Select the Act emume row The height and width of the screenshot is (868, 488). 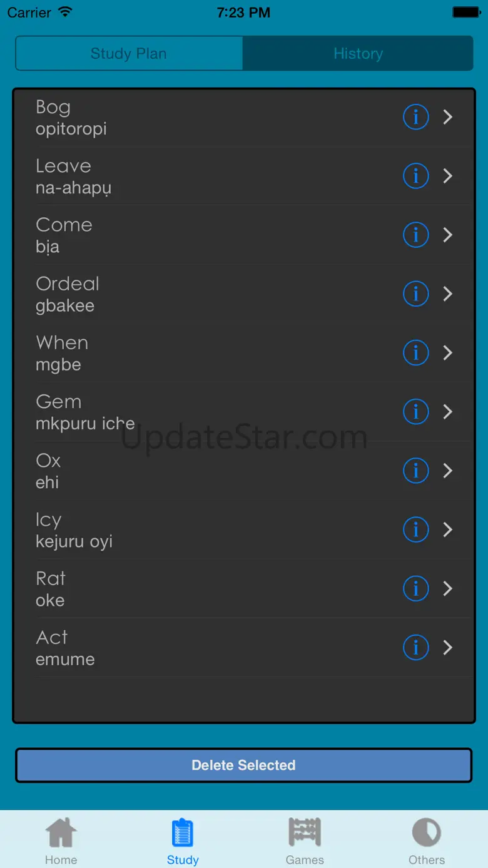click(x=244, y=648)
